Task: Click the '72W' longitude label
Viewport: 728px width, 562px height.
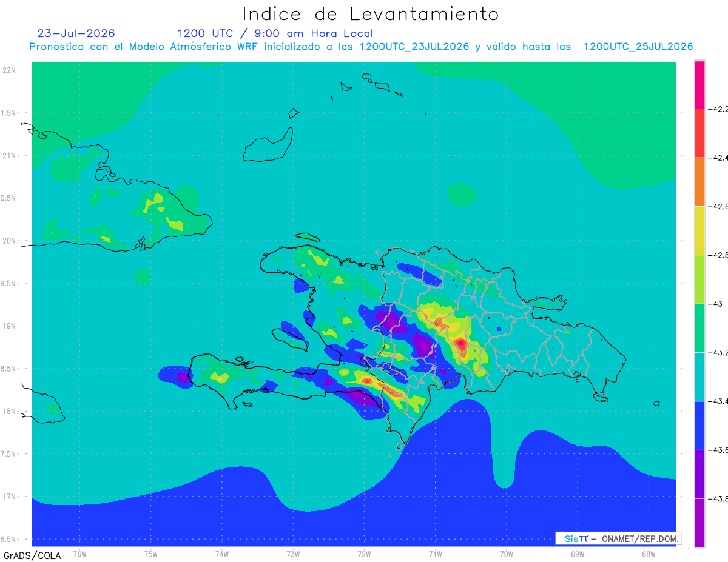Action: coord(364,554)
